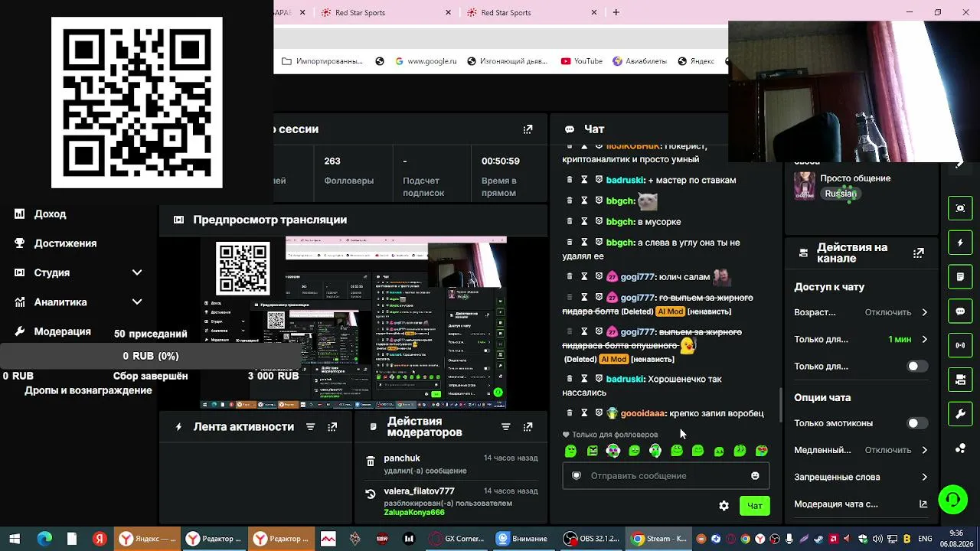This screenshot has height=551, width=980.
Task: Delete badruski's message 'мастер по ставкам'
Action: coord(569,180)
